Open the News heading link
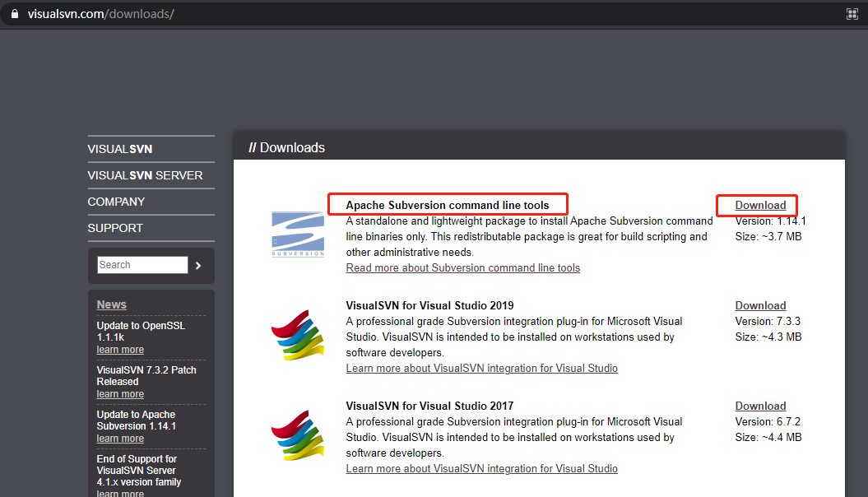Image resolution: width=868 pixels, height=497 pixels. 111,304
